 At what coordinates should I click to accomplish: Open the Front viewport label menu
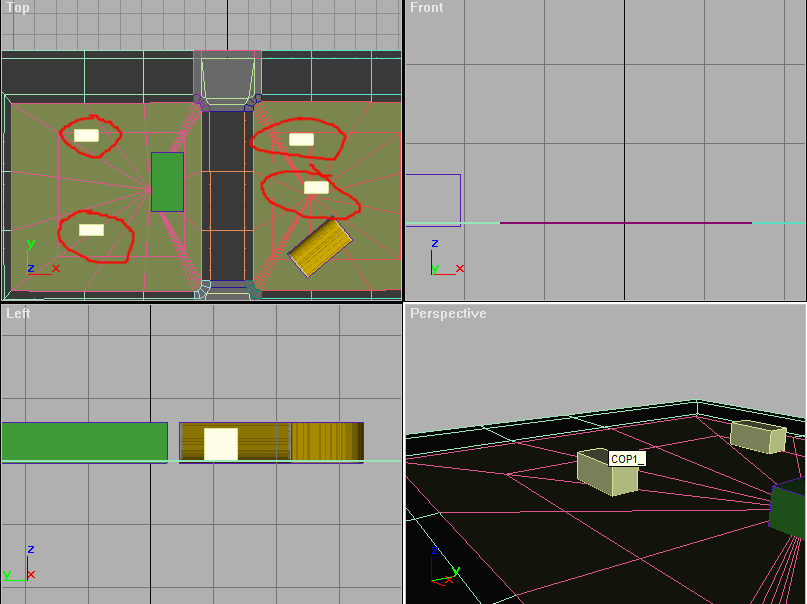coord(426,8)
